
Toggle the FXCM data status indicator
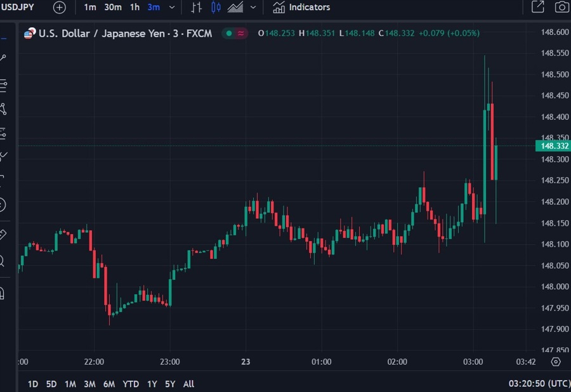[x=228, y=33]
